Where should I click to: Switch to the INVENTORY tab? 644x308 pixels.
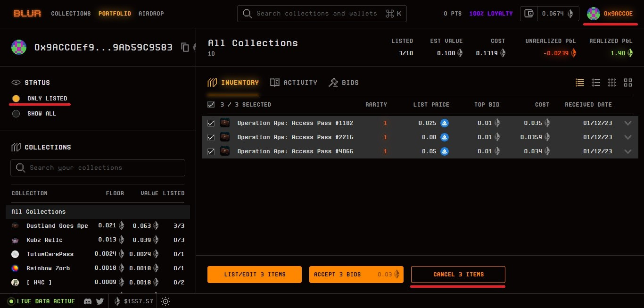click(x=233, y=83)
